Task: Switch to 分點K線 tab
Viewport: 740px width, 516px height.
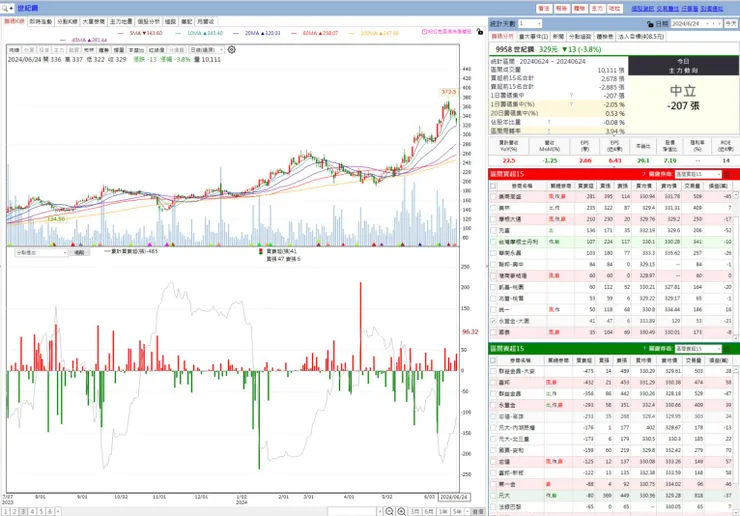Action: pyautogui.click(x=67, y=22)
